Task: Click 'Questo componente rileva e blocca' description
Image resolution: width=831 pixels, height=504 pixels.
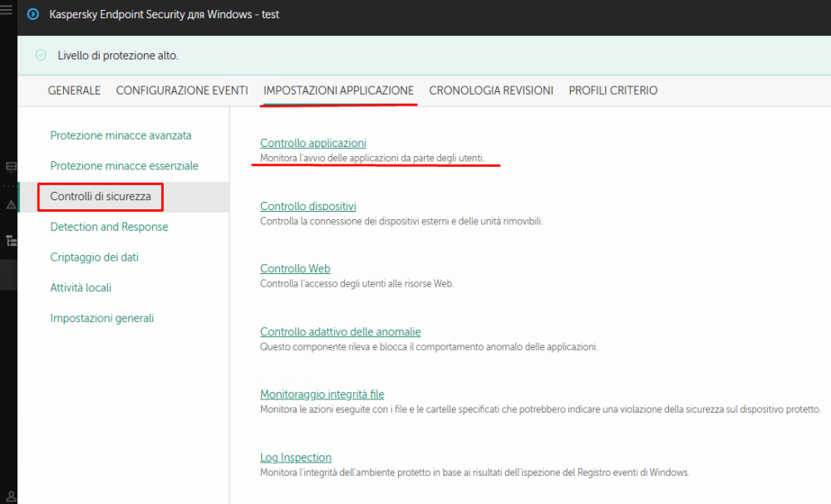Action: click(429, 347)
